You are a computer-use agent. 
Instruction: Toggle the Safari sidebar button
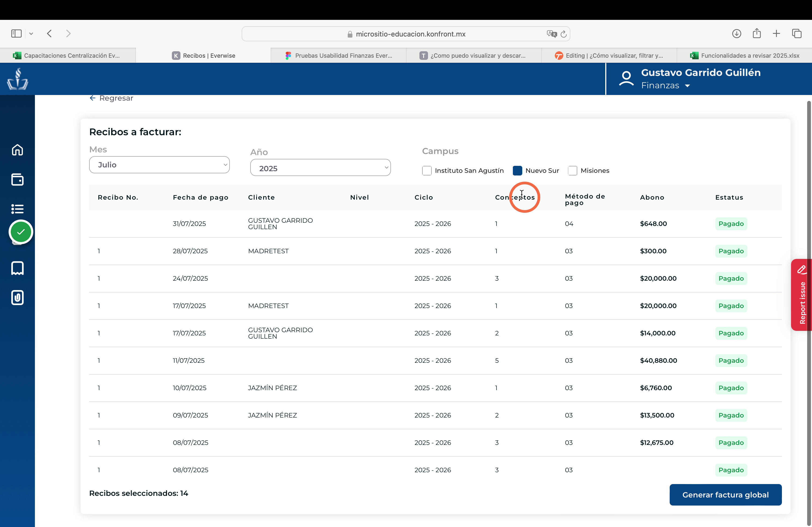click(16, 33)
